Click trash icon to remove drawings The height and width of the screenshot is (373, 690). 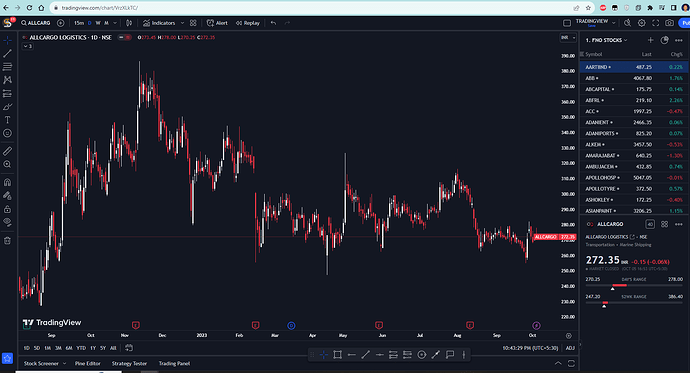7,241
